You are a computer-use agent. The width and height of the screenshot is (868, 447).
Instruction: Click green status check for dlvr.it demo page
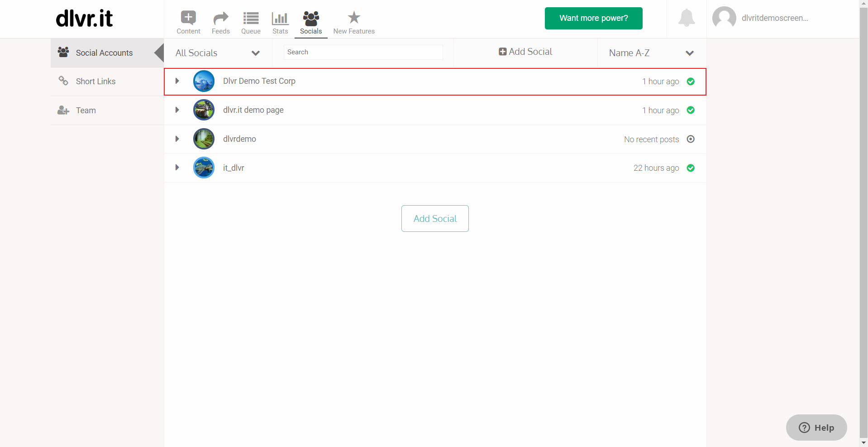click(691, 110)
